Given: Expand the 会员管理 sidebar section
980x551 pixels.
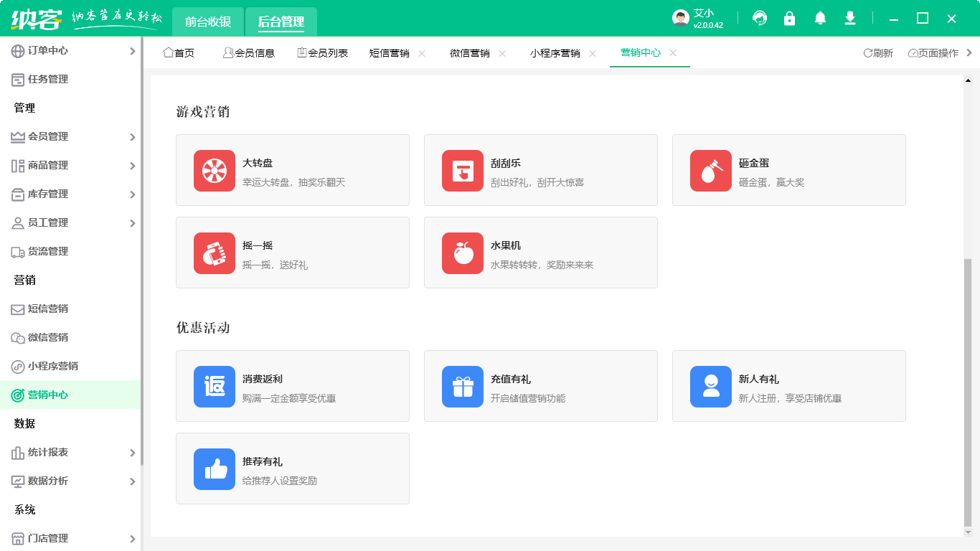Looking at the screenshot, I should (72, 136).
